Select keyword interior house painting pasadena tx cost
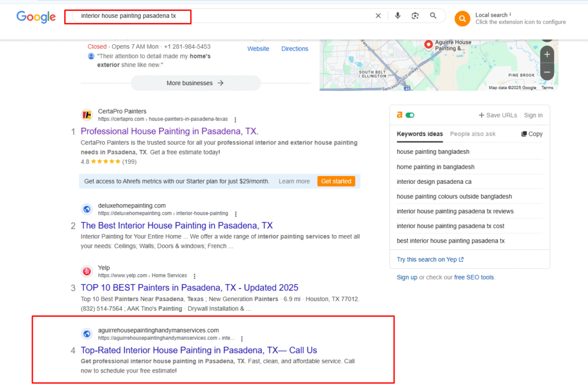Viewport: 588px width, 388px height. (450, 226)
